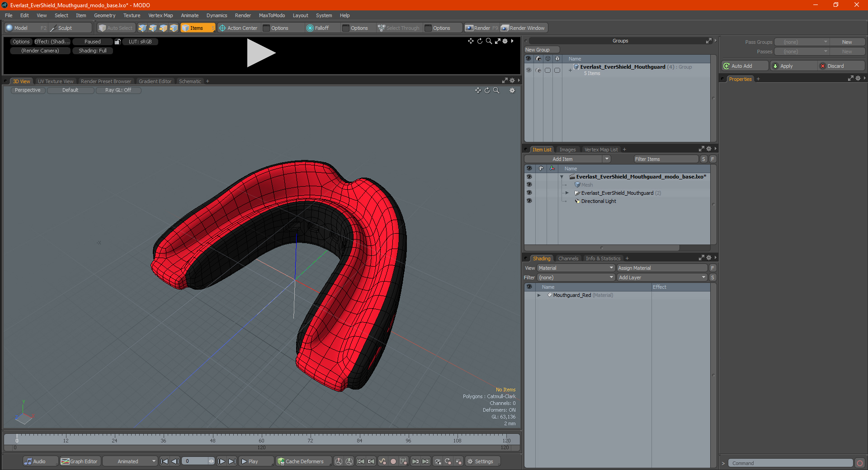Open Filter (none) dropdown in Shading
Viewport: 868px width, 470px height.
576,277
